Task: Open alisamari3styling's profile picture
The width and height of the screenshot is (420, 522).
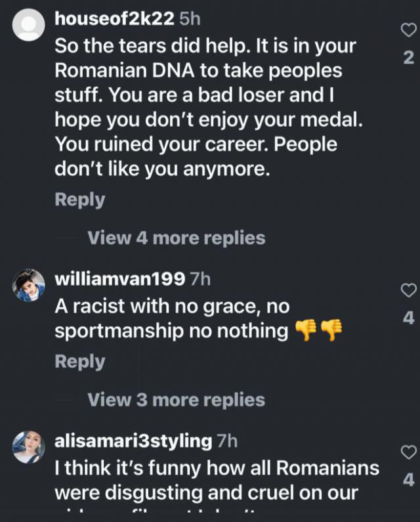Action: pyautogui.click(x=29, y=447)
